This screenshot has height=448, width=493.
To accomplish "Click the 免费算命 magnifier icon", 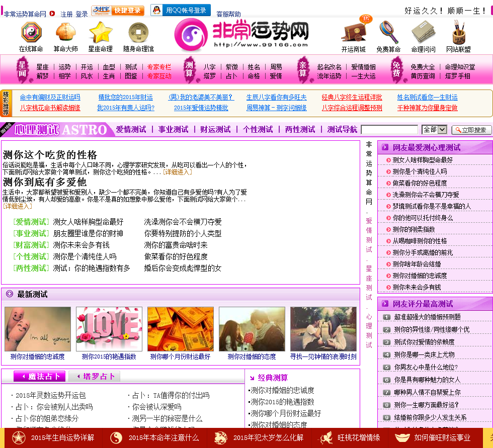I will 388,32.
